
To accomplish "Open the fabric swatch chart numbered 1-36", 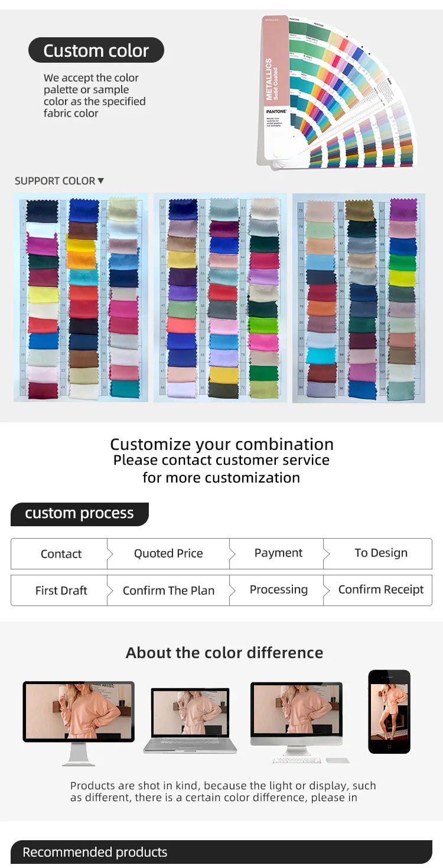I will click(x=81, y=298).
